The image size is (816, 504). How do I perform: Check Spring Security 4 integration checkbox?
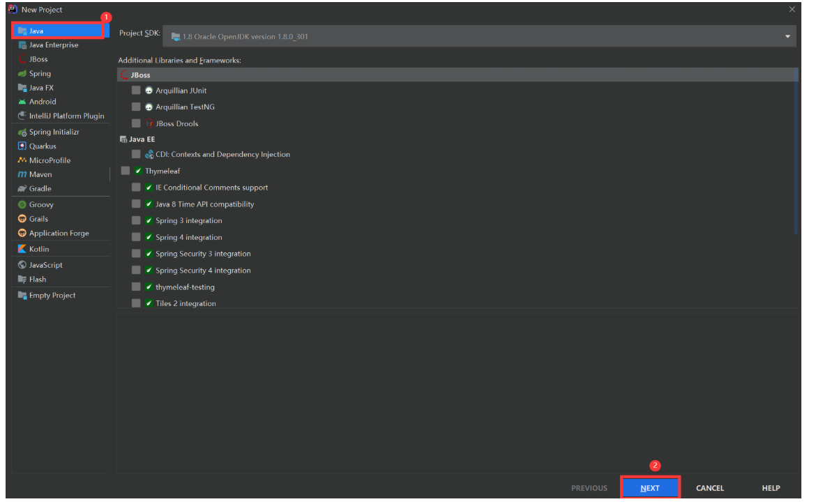136,270
